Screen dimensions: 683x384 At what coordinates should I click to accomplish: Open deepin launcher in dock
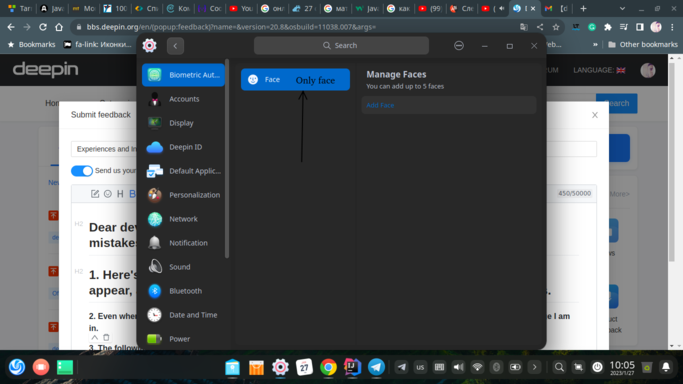pos(17,367)
